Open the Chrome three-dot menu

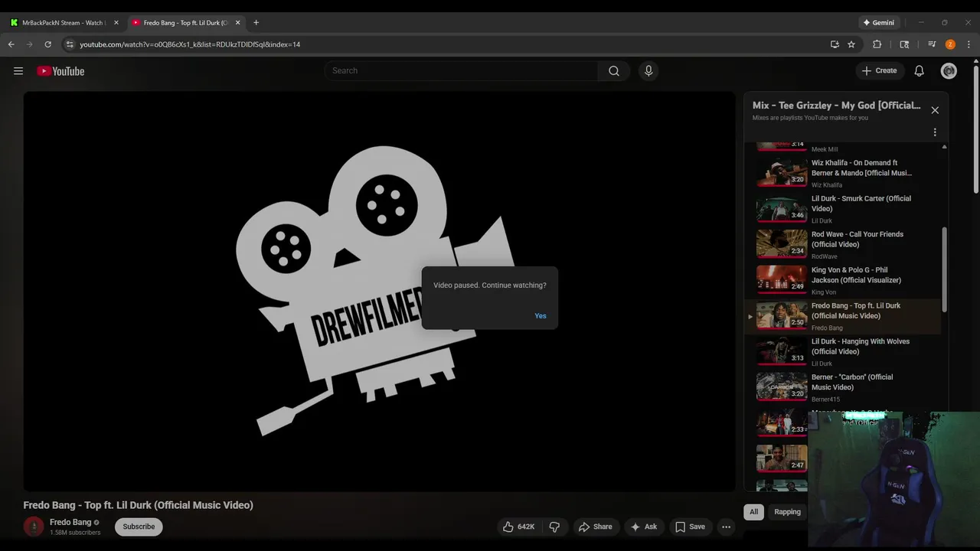pyautogui.click(x=969, y=44)
